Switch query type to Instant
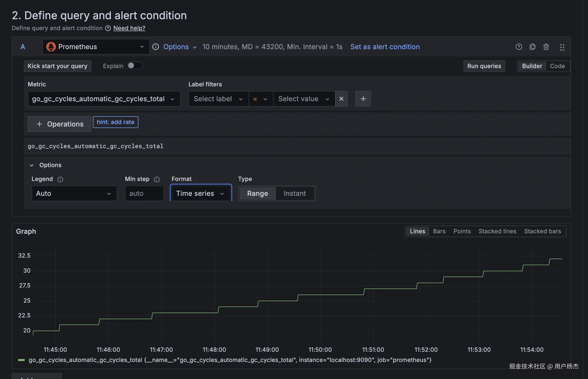 pyautogui.click(x=294, y=193)
